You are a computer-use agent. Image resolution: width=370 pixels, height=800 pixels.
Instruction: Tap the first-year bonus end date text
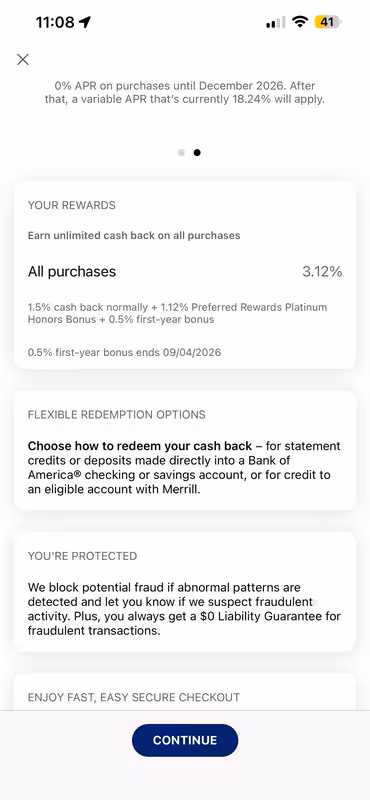click(125, 352)
